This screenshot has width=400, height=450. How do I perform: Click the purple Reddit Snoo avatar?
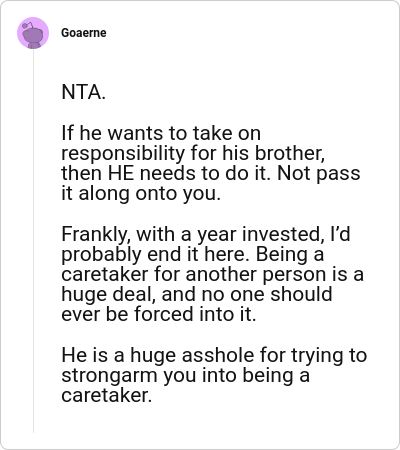tap(33, 33)
